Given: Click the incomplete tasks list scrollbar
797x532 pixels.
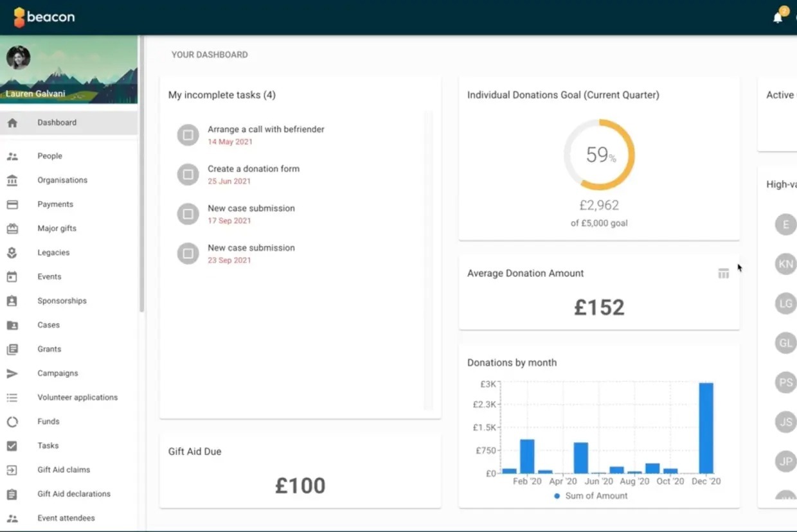Looking at the screenshot, I should click(428, 260).
